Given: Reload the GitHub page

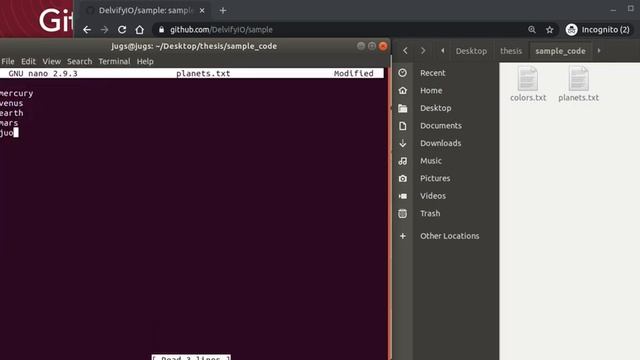Looking at the screenshot, I should 122,30.
